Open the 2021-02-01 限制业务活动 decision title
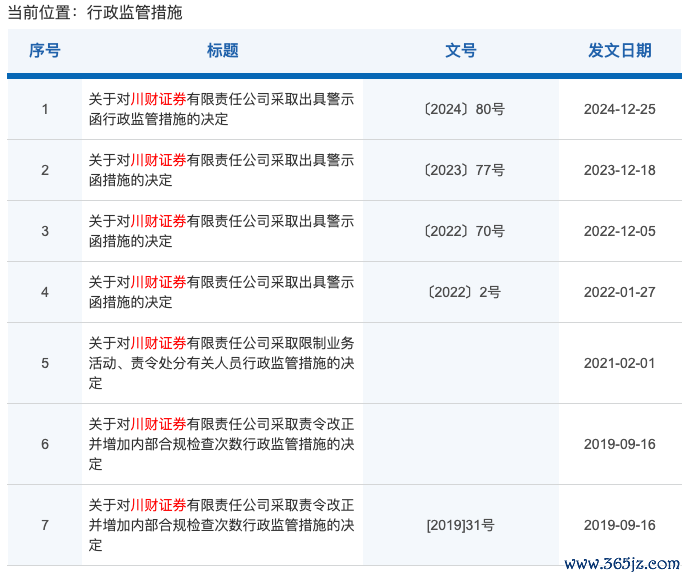 coord(221,363)
